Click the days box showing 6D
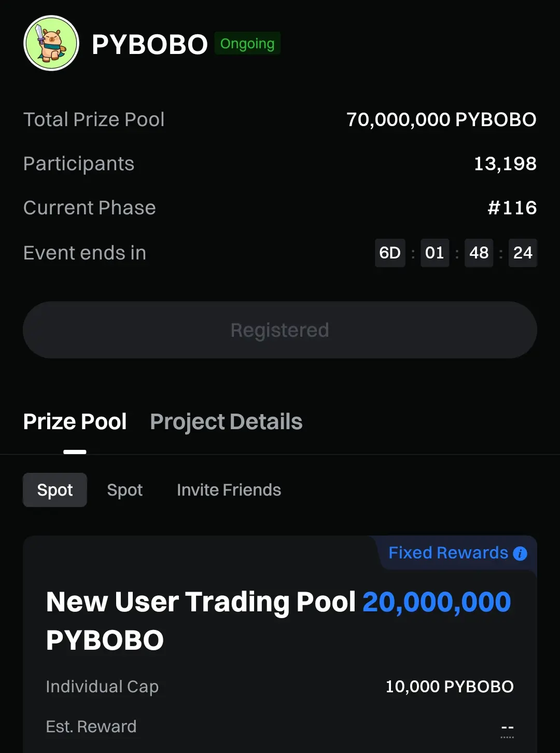This screenshot has height=753, width=560. pyautogui.click(x=390, y=253)
